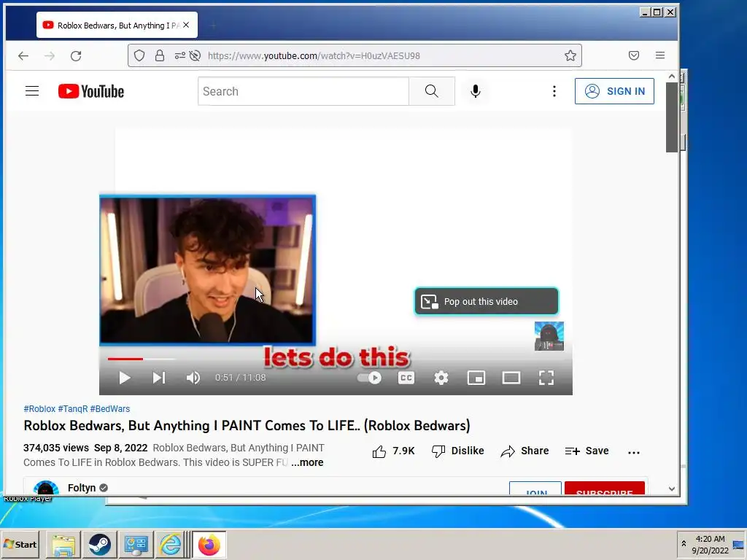Share the video
The width and height of the screenshot is (747, 560).
(x=525, y=451)
